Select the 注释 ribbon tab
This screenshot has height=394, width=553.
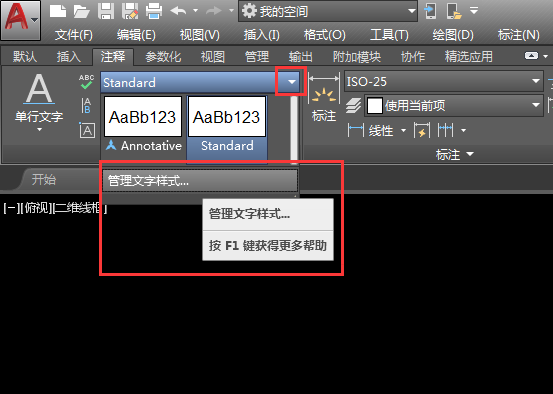point(113,56)
